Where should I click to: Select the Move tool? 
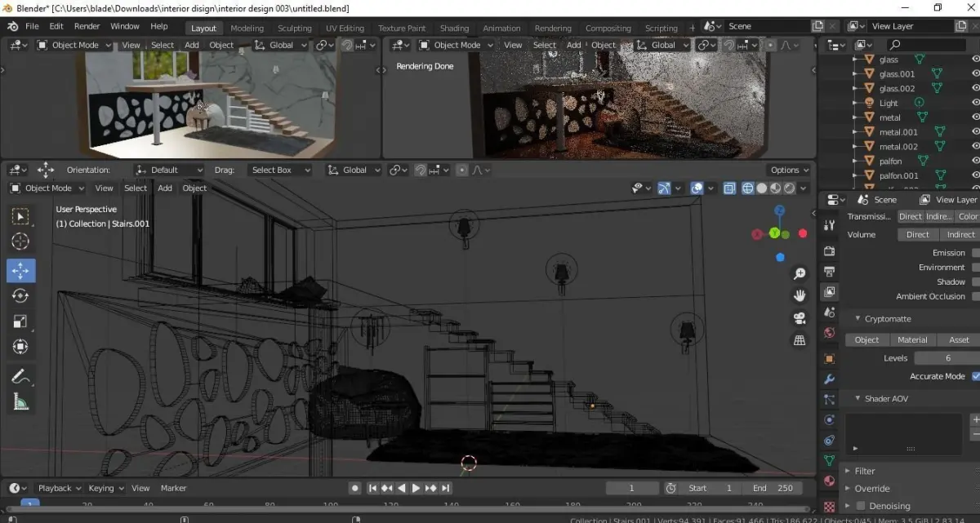[21, 270]
